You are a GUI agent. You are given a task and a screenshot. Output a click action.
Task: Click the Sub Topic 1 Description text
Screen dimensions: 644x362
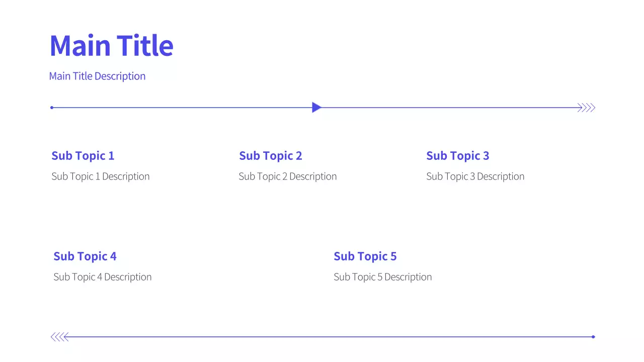[100, 176]
